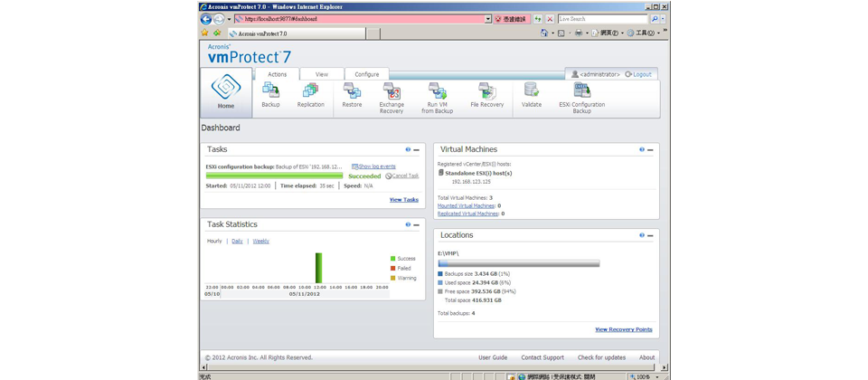Minimize the Locations panel
Viewport: 868px width, 380px height.
650,235
